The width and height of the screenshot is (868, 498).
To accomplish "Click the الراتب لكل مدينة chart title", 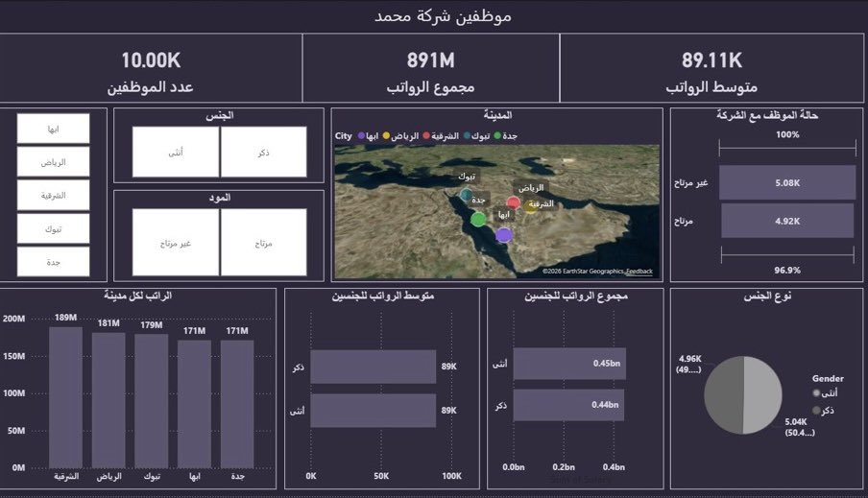I will 138,296.
